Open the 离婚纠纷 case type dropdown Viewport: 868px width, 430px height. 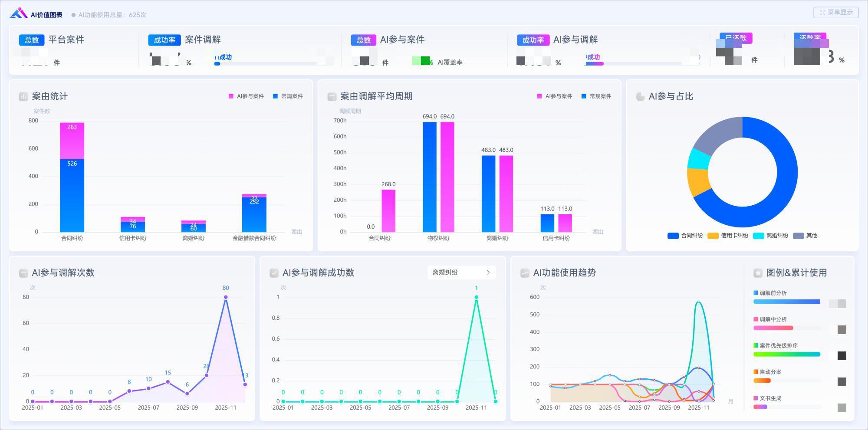point(461,272)
